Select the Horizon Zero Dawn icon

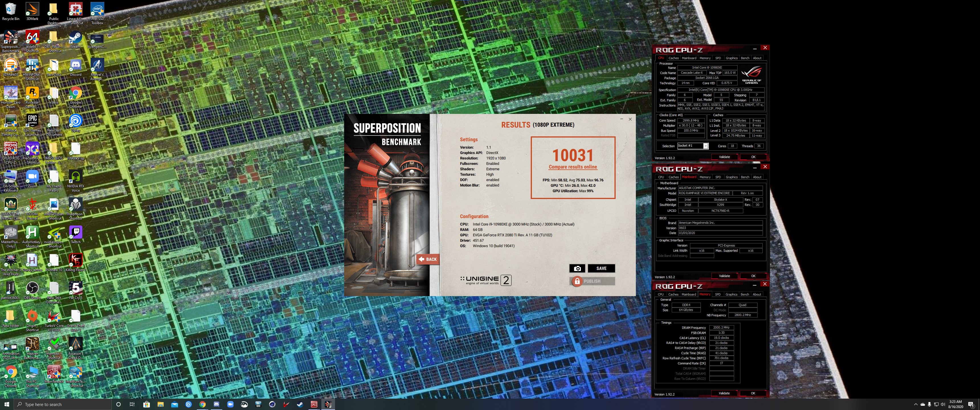pos(11,97)
